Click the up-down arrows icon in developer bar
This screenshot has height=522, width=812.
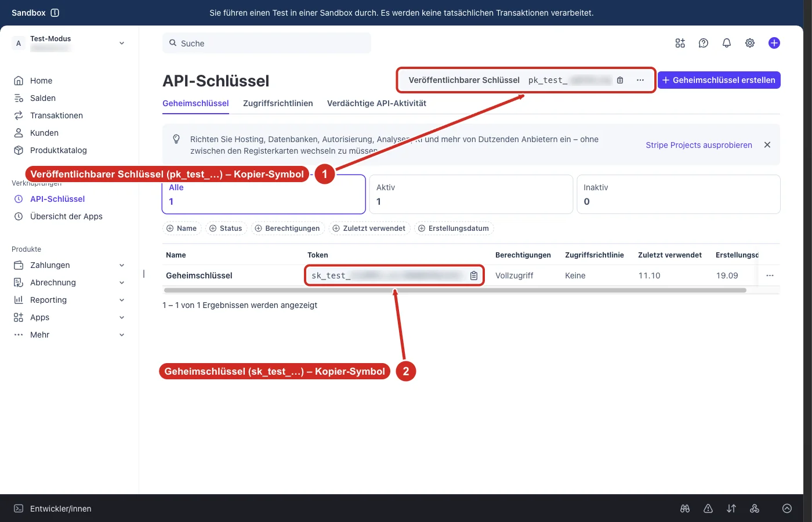731,509
